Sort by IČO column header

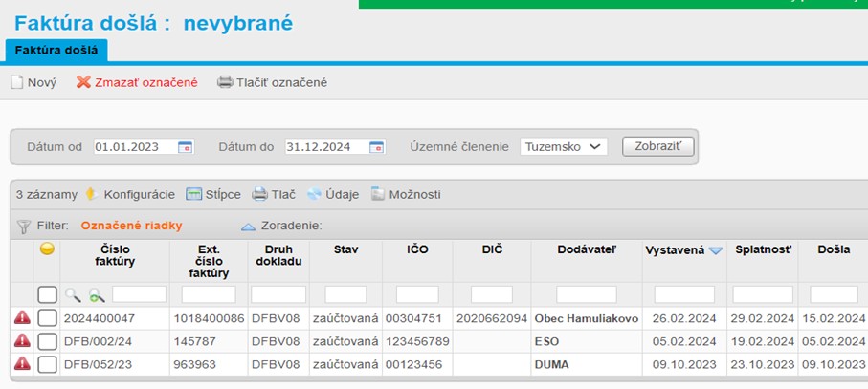(x=417, y=249)
